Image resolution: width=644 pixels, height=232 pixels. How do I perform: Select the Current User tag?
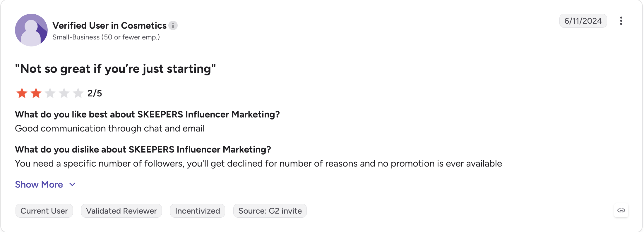tap(44, 211)
